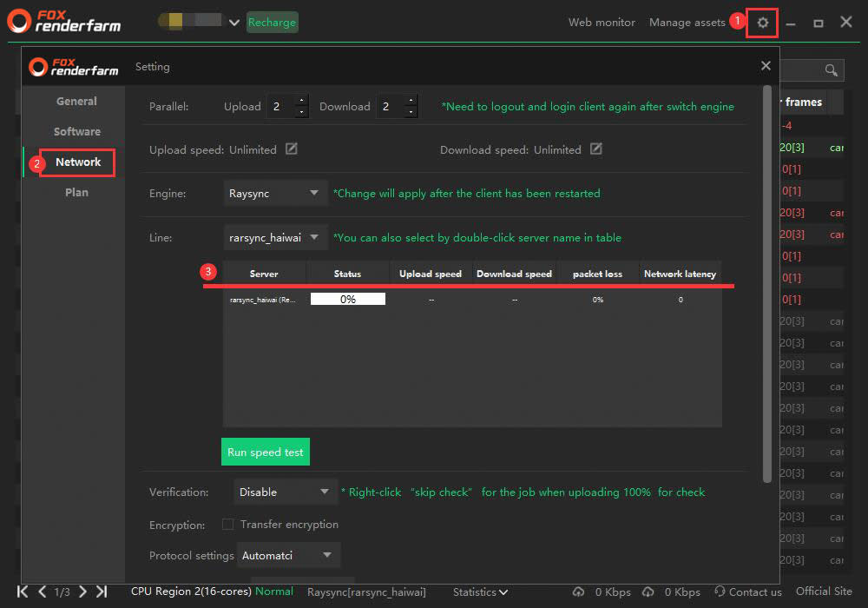Click the 'Normal' status text
The width and height of the screenshot is (868, 608).
pos(274,591)
